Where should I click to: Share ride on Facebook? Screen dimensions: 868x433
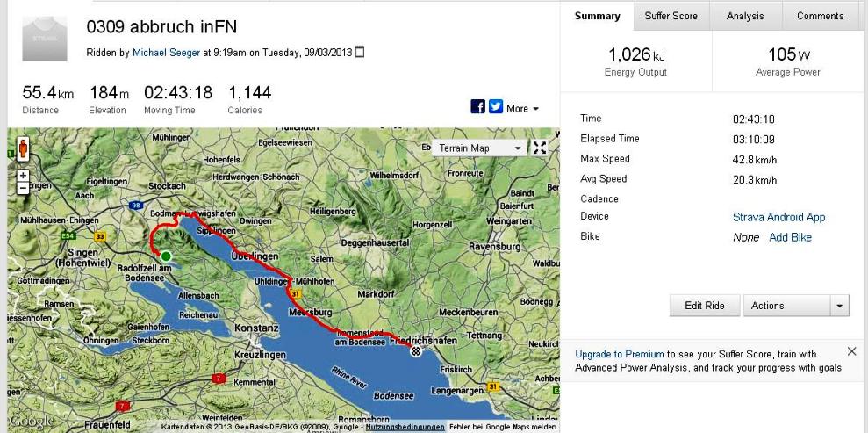[479, 108]
